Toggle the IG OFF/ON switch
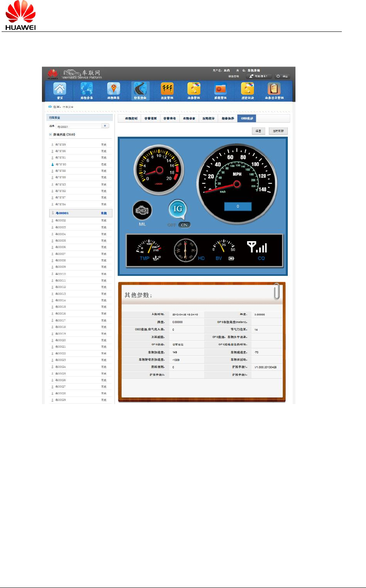The width and height of the screenshot is (366, 588). (x=179, y=225)
